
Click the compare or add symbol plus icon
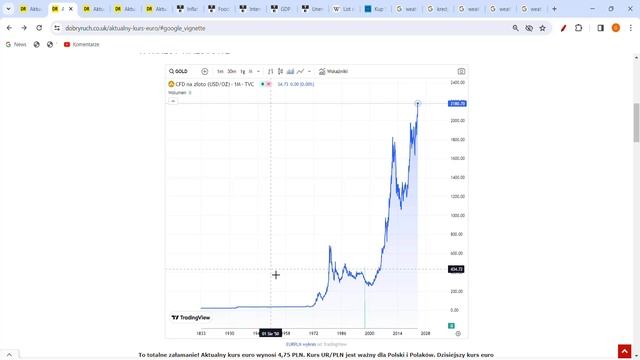tap(204, 71)
